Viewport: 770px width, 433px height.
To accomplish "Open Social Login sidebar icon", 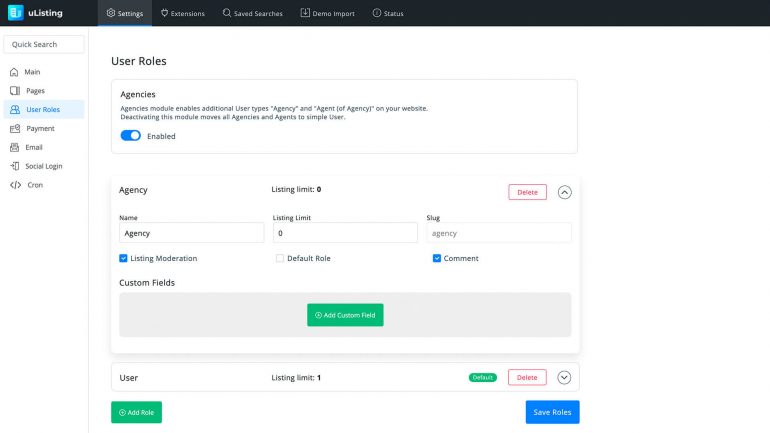I will click(x=15, y=166).
